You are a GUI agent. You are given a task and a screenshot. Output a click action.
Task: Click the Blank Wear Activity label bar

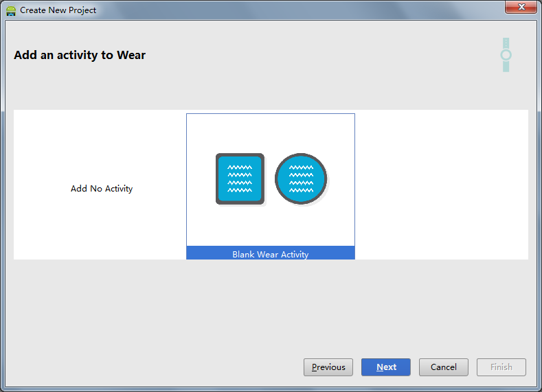coord(270,253)
